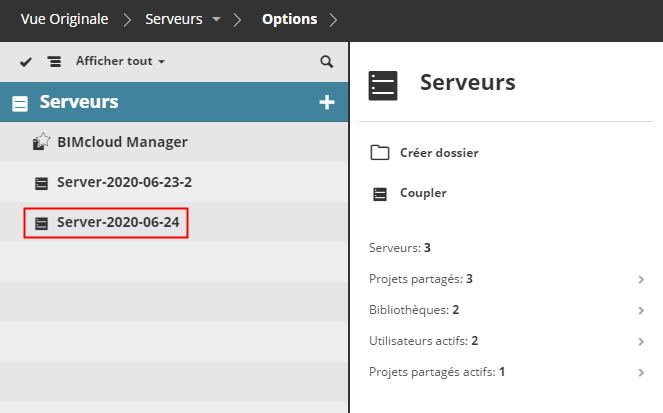
Task: Click the list view icon beside Afficher tout
Action: click(x=54, y=61)
